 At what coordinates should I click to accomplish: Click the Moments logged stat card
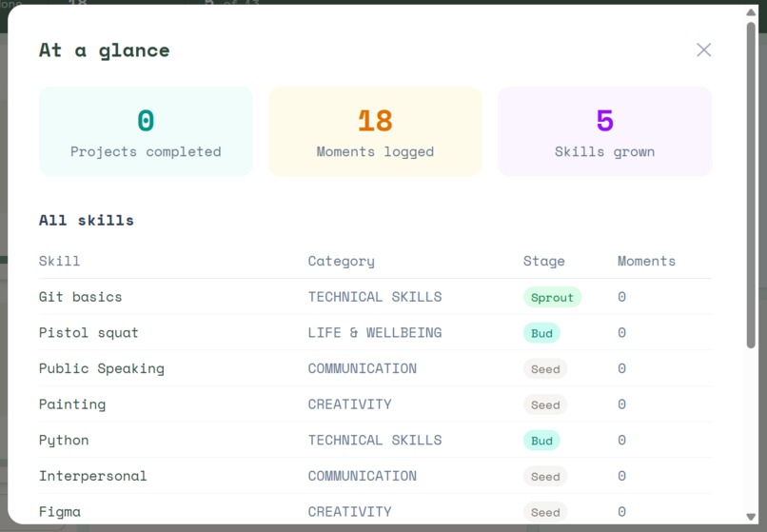(375, 131)
